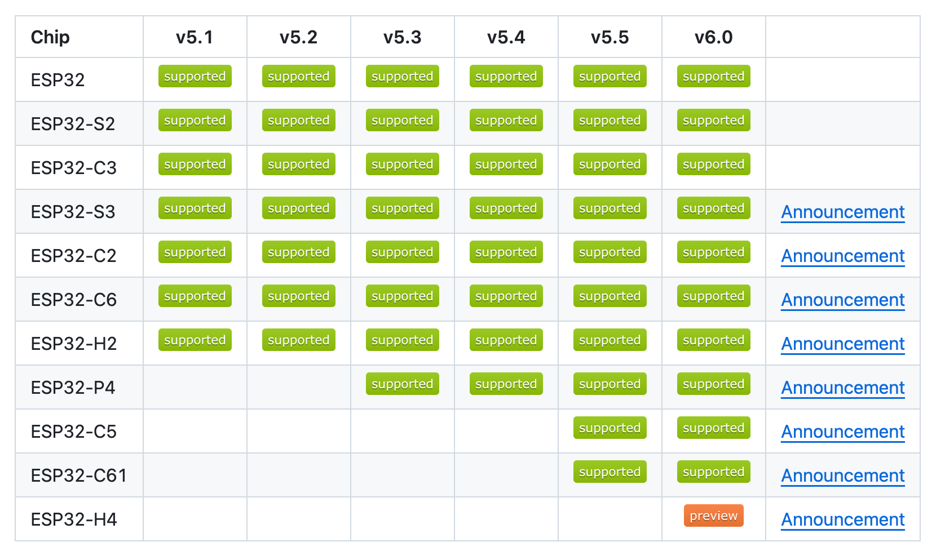Open the ESP32-H4 Announcement link
The width and height of the screenshot is (945, 560).
click(x=843, y=519)
